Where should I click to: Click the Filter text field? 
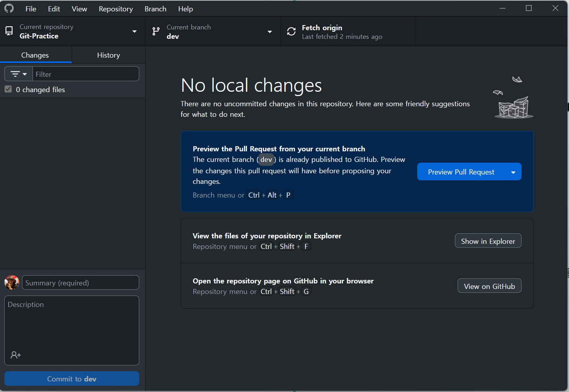(86, 74)
